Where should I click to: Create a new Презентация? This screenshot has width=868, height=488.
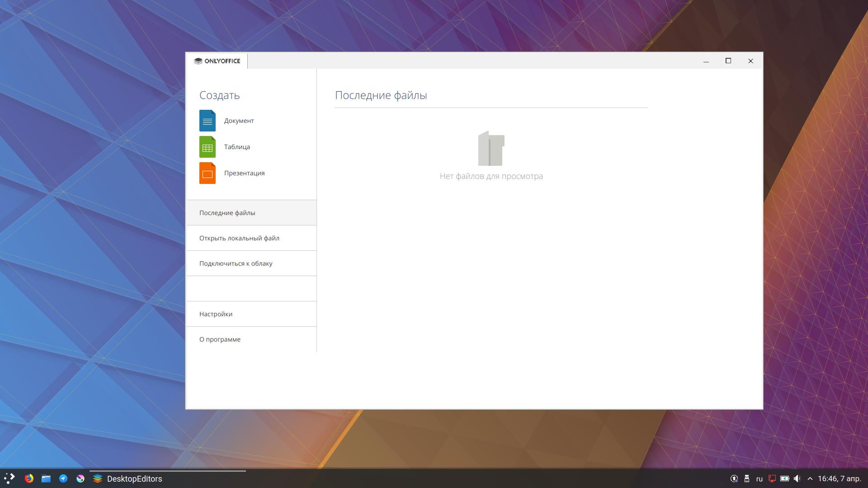coord(244,173)
